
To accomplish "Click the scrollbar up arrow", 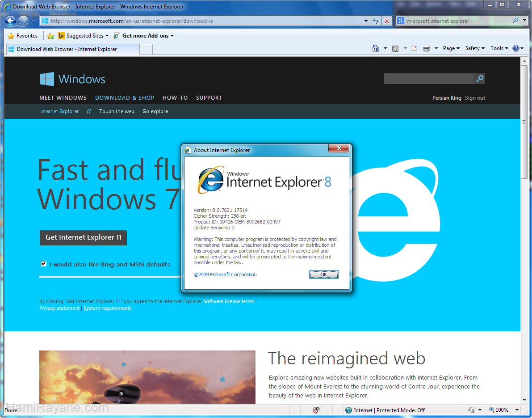I will [x=524, y=61].
